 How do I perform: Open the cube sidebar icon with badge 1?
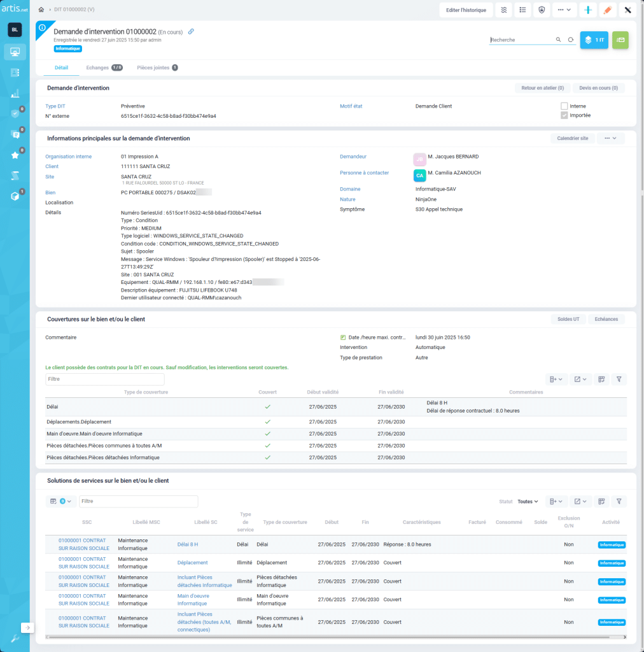(15, 196)
